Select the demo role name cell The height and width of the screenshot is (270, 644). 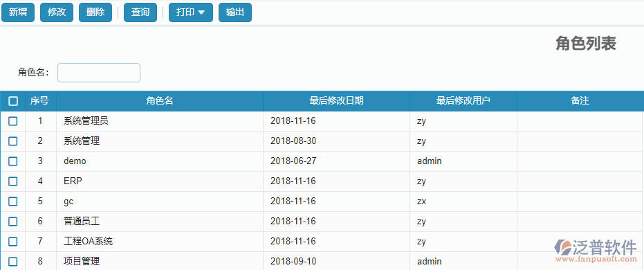(160, 161)
